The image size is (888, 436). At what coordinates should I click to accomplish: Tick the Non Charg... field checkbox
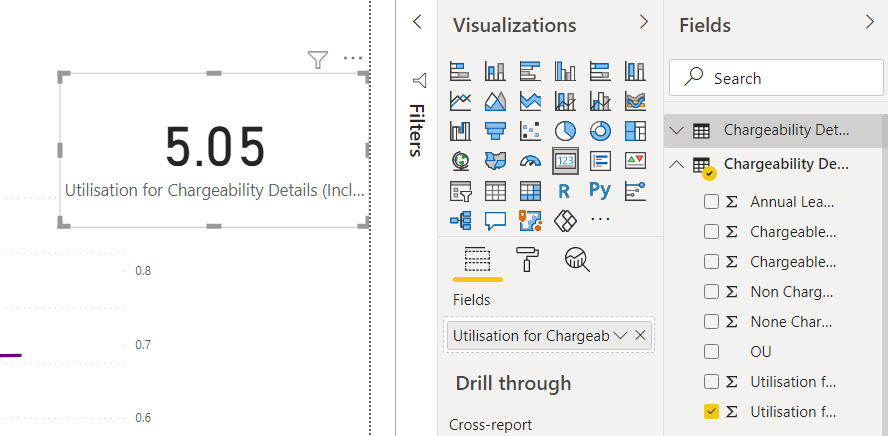tap(711, 292)
